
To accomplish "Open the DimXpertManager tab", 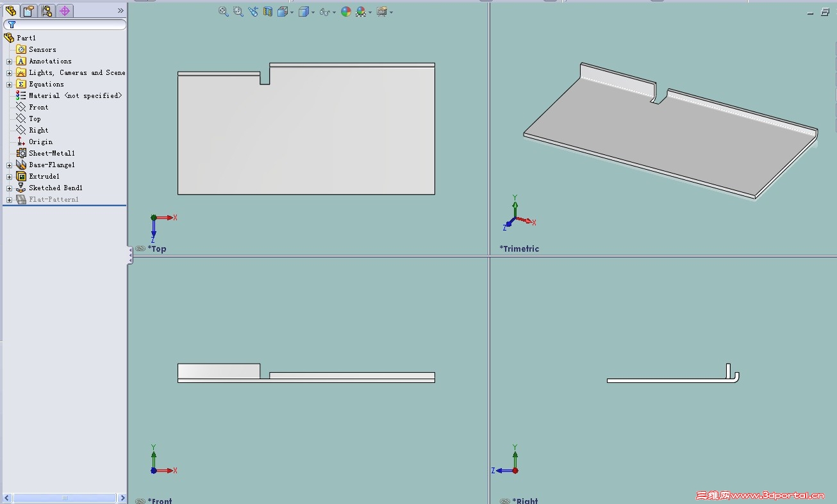I will coord(65,11).
